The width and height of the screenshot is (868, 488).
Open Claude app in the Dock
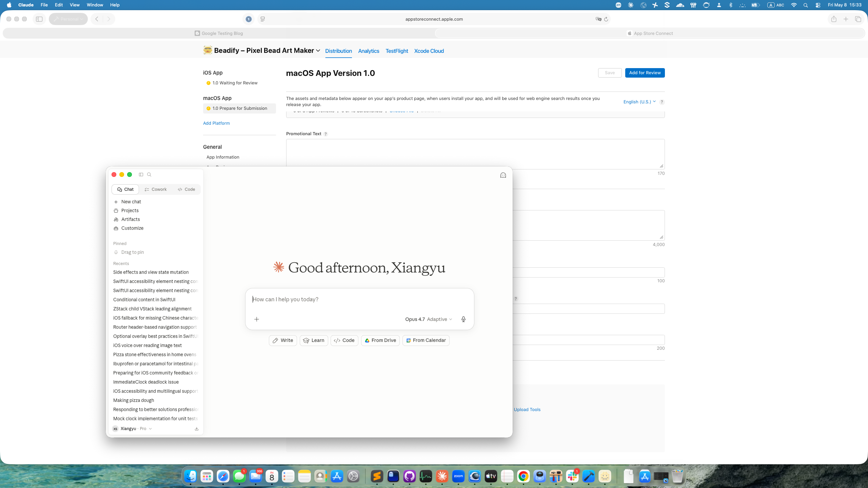pos(442,476)
